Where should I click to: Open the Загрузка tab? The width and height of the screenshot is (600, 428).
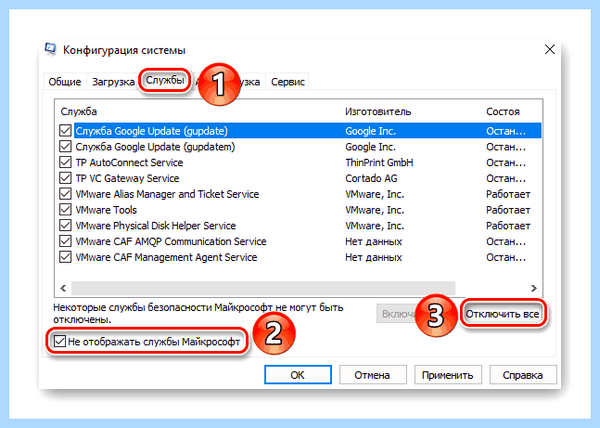pos(113,82)
